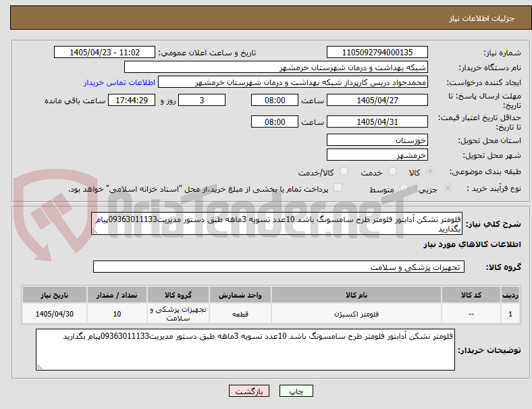Click the شماره نیاز number field
Viewport: 532px width, 409px height.
click(377, 52)
